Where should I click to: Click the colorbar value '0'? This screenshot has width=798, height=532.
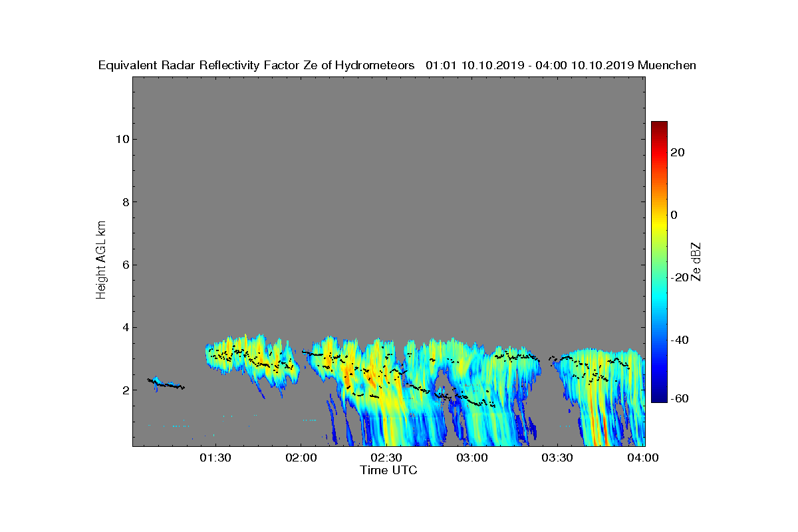675,215
